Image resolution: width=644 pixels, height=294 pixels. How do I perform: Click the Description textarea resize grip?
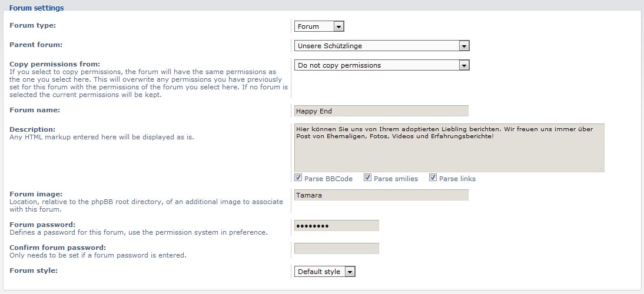tap(600, 168)
